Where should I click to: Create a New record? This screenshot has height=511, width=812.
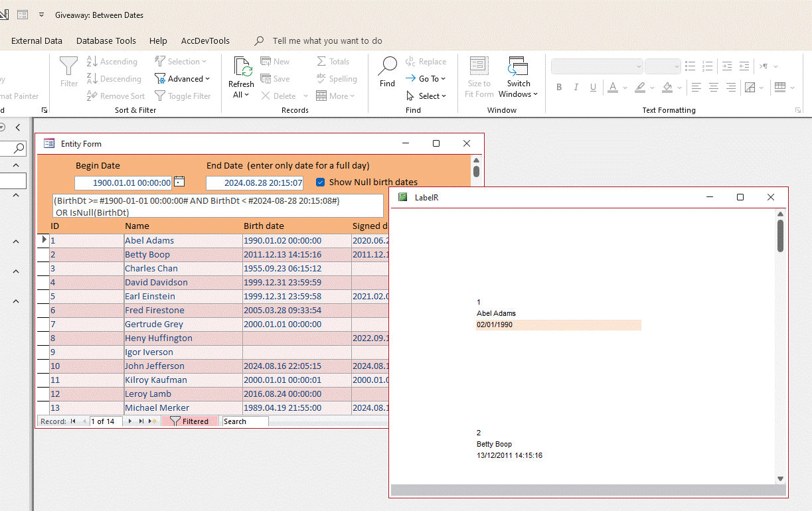(275, 61)
